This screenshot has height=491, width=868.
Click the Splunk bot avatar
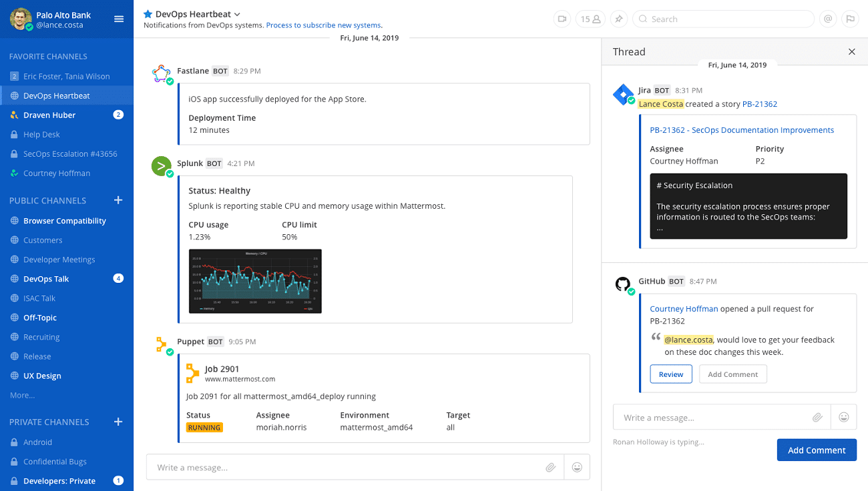click(161, 165)
